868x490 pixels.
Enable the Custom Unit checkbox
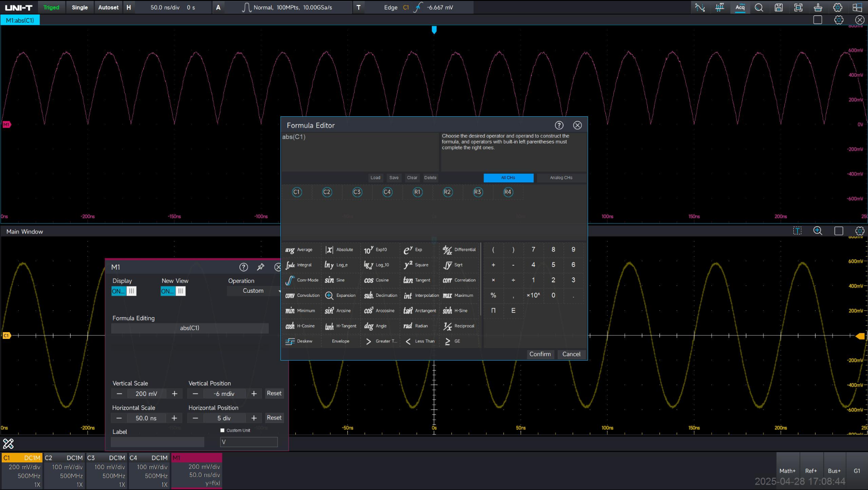point(222,430)
